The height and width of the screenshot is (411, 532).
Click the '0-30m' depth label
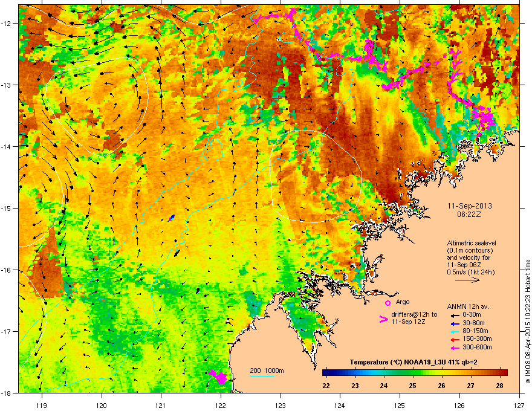[472, 315]
